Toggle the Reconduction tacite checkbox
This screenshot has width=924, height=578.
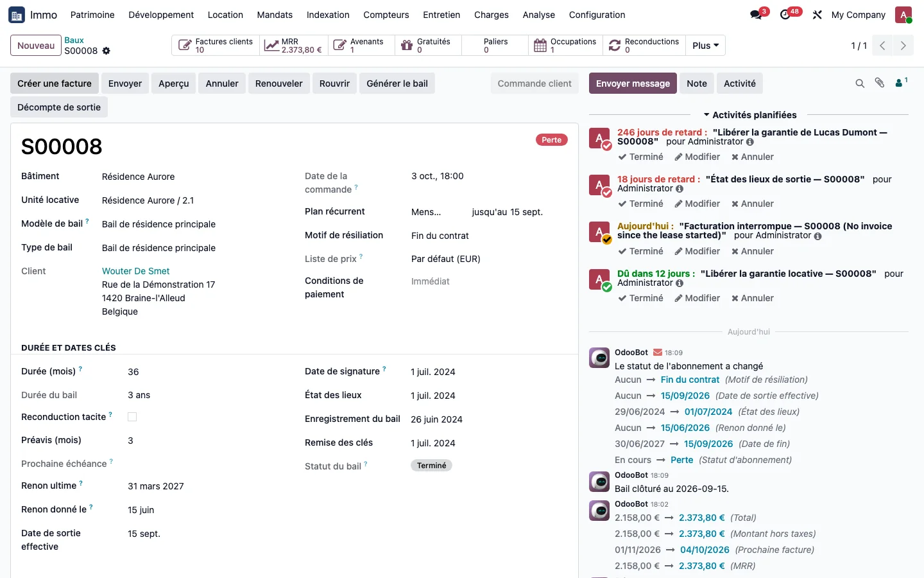132,417
